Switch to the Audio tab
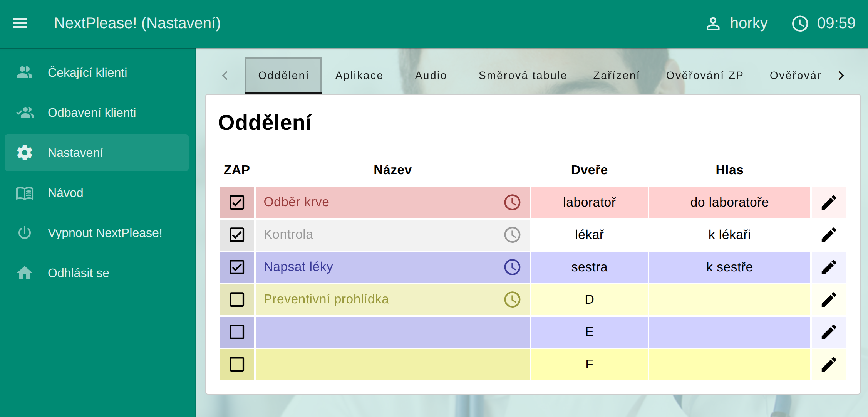The height and width of the screenshot is (417, 868). [431, 76]
